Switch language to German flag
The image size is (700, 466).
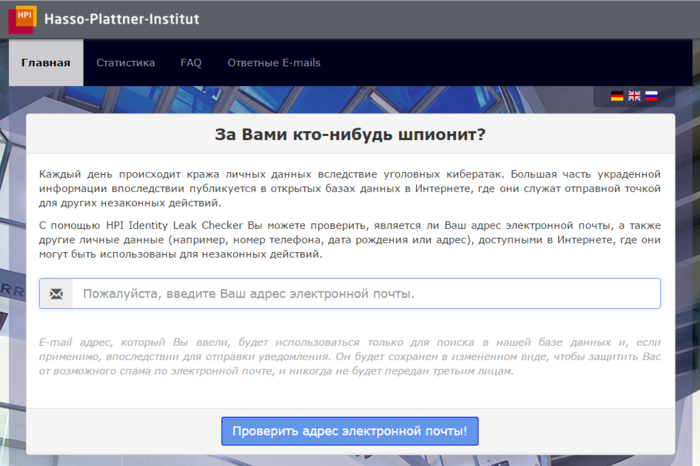(617, 96)
